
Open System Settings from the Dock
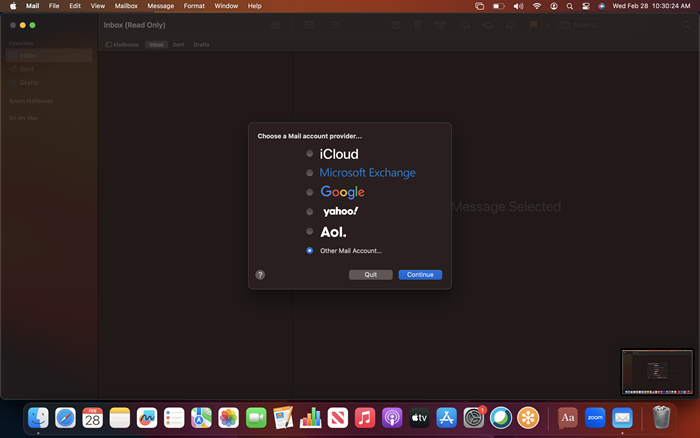point(474,418)
